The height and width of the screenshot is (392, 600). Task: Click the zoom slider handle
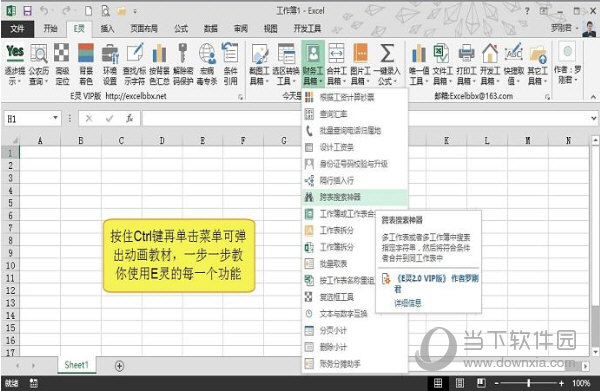[529, 382]
